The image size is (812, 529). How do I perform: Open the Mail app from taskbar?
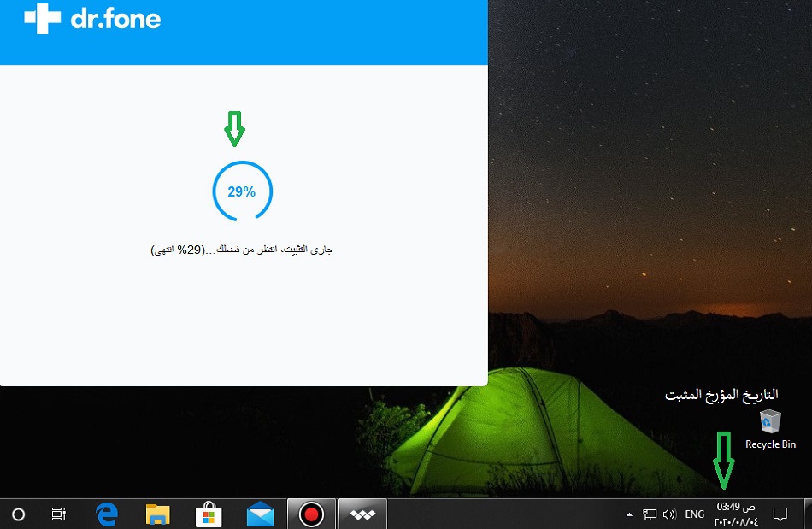tap(260, 514)
